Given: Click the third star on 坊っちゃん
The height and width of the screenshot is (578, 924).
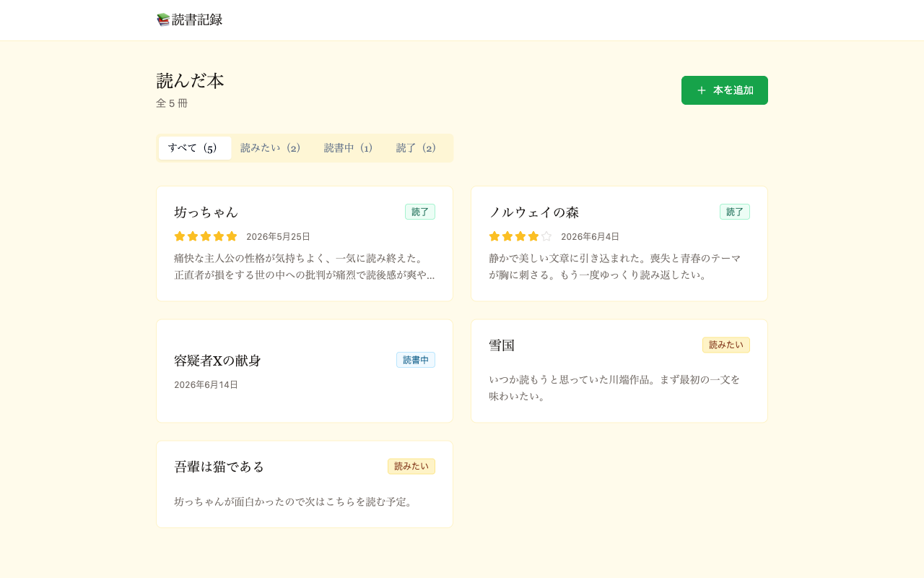Looking at the screenshot, I should point(206,236).
